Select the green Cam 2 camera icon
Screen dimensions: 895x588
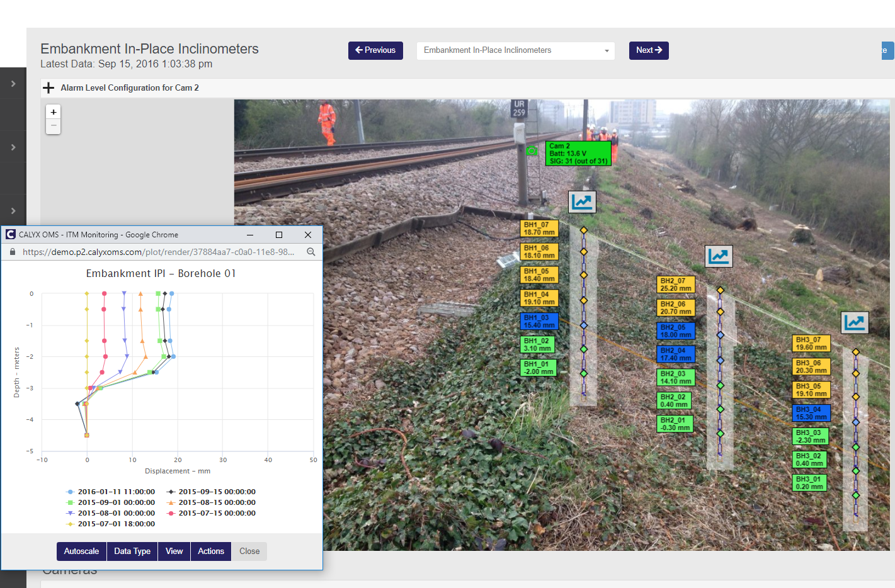532,152
